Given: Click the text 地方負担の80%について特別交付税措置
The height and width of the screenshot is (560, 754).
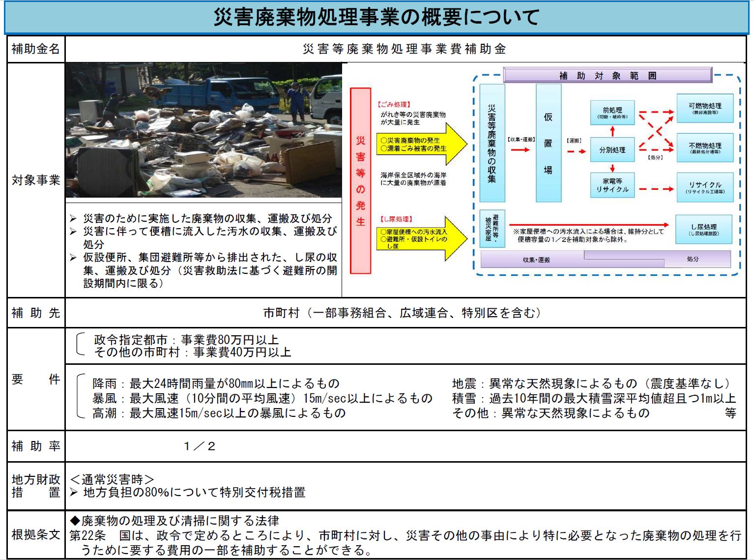Looking at the screenshot, I should click(x=194, y=492).
